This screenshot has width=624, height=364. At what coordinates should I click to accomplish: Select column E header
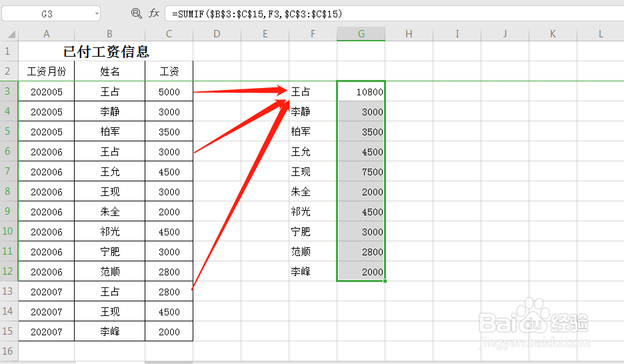265,34
